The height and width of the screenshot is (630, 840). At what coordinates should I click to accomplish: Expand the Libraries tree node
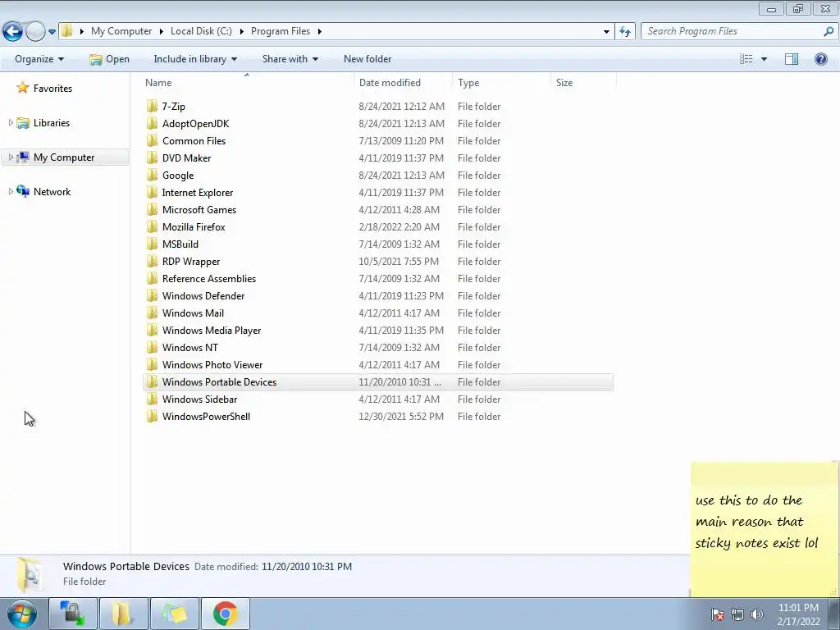[x=11, y=123]
